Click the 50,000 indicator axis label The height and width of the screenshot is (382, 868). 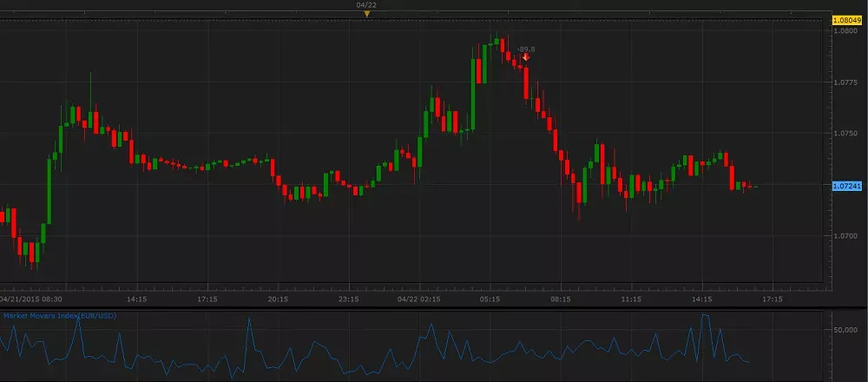[845, 330]
